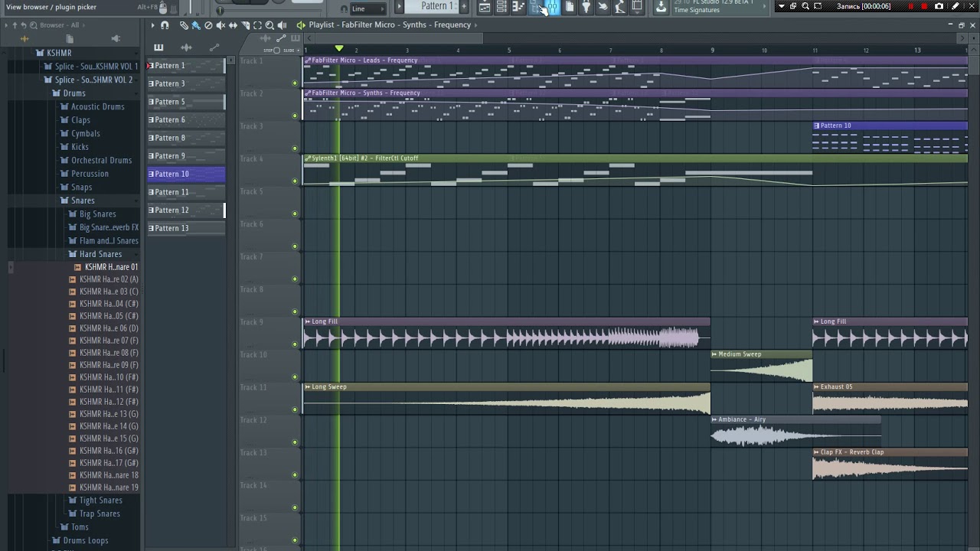Select Pattern 13 in the picker

click(186, 228)
